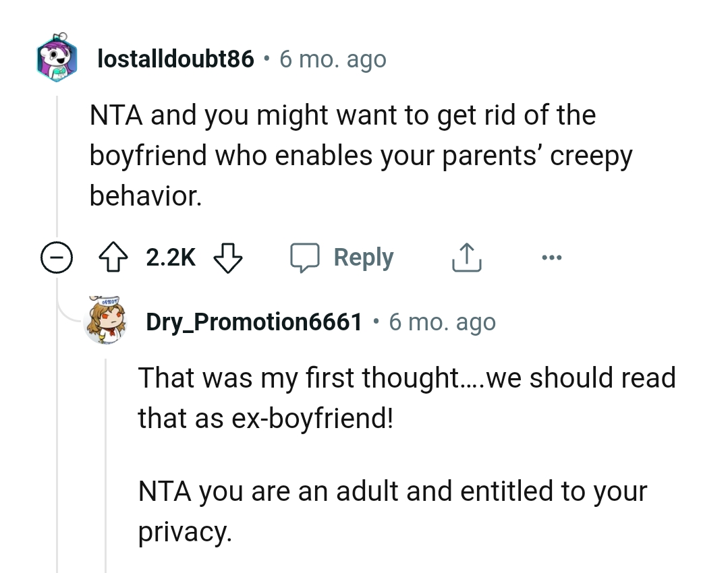Screen dimensions: 728x573
Task: Downvote lostalldoubt86's comment
Action: [x=229, y=257]
